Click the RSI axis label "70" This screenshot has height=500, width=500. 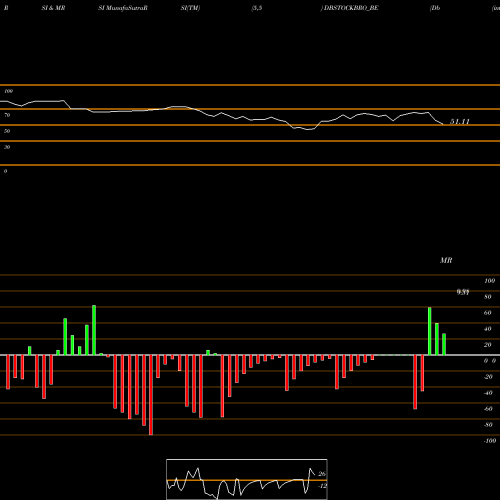(x=7, y=115)
